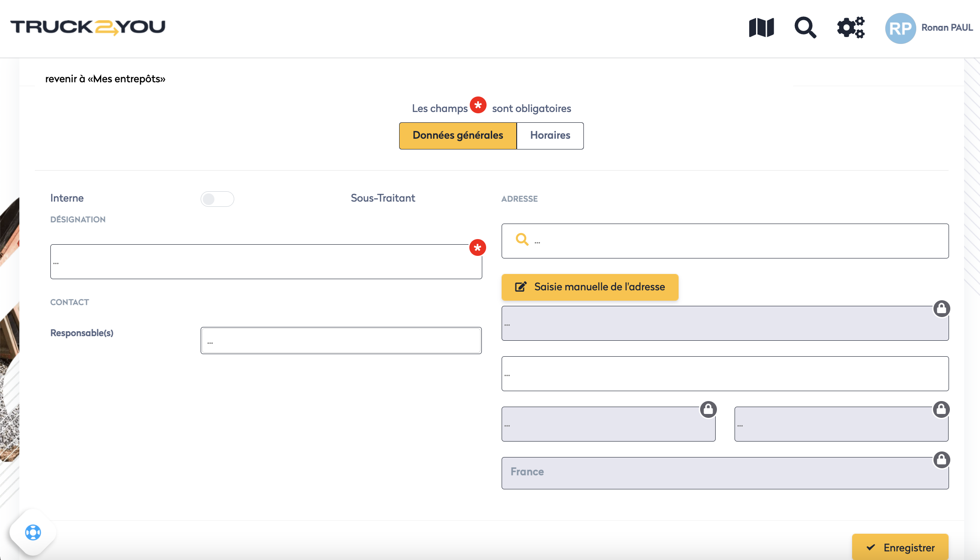Open settings gears icon
This screenshot has height=560, width=980.
(850, 28)
